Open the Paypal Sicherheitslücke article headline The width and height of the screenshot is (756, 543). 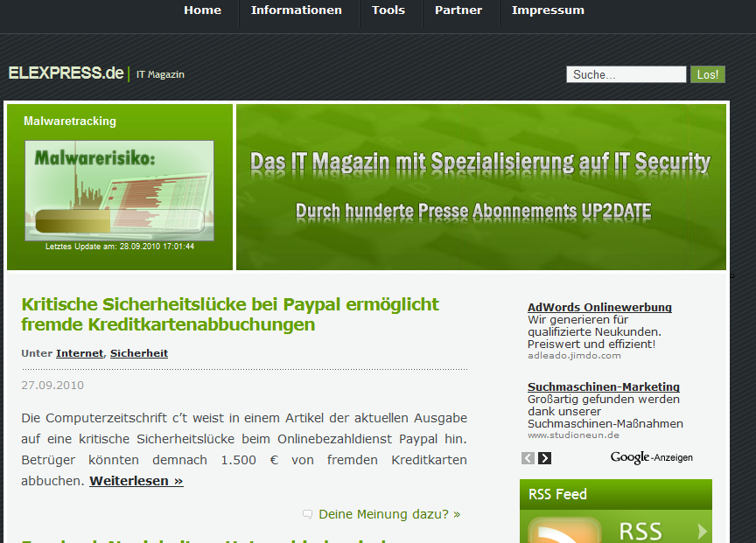coord(230,315)
